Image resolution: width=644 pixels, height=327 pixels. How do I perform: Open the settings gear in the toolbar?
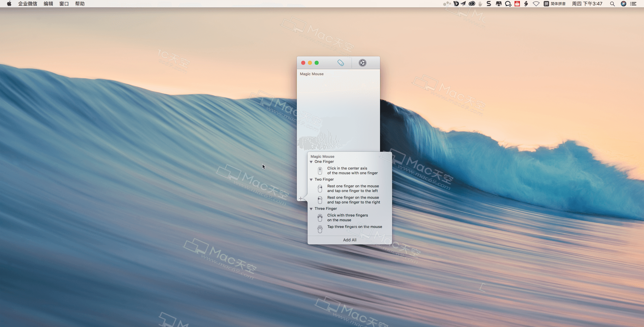[x=363, y=63]
